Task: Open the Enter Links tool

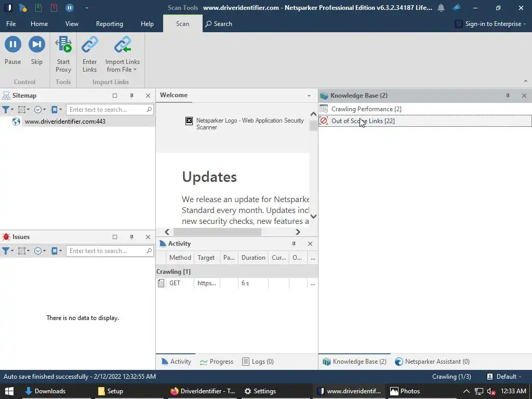Action: point(89,54)
